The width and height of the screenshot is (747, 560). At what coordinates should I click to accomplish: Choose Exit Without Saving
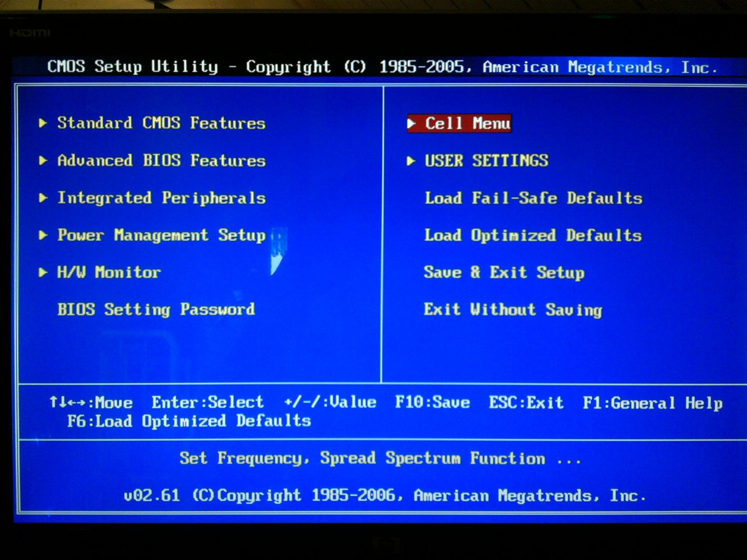click(513, 310)
